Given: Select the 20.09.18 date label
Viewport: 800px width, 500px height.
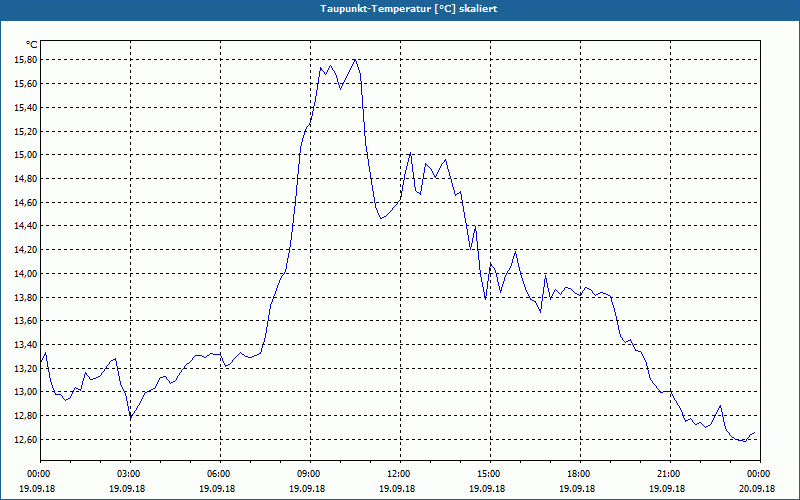Looking at the screenshot, I should pos(757,488).
